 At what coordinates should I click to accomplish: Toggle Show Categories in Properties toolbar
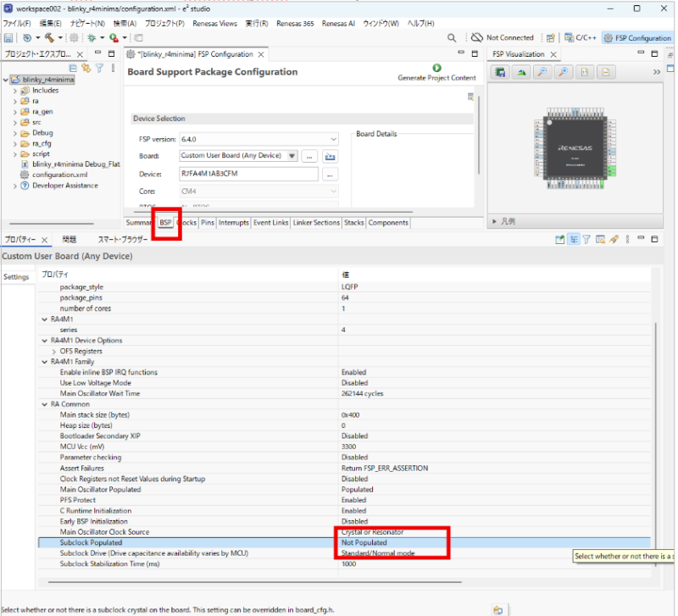coord(574,240)
